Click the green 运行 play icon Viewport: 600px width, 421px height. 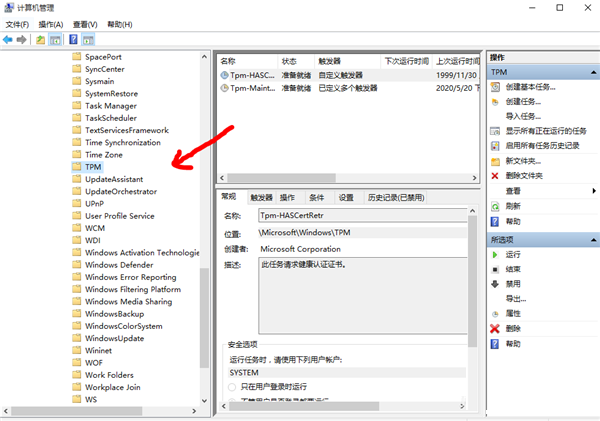[x=495, y=255]
